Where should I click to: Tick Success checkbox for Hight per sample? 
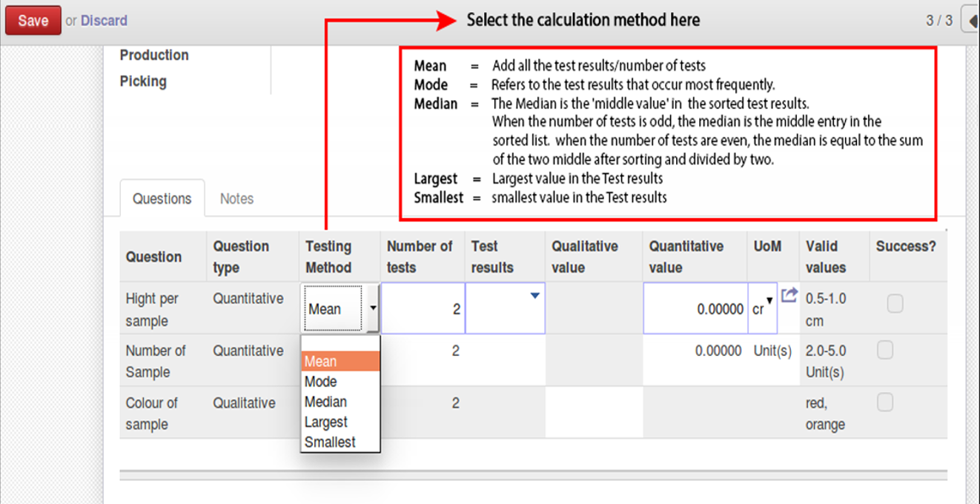pyautogui.click(x=895, y=304)
